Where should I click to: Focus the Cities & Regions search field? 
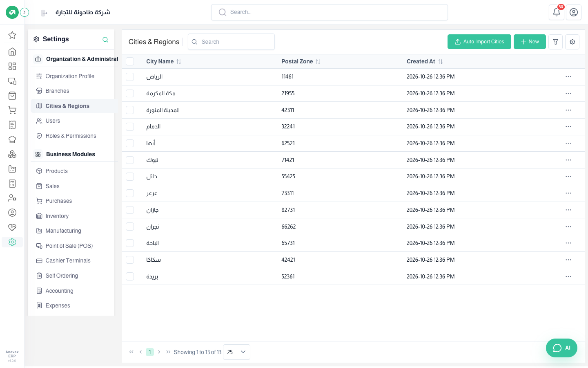point(231,42)
